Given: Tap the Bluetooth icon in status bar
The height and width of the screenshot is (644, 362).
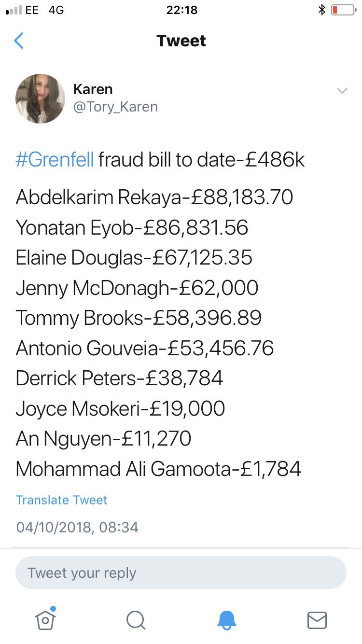Looking at the screenshot, I should [322, 10].
